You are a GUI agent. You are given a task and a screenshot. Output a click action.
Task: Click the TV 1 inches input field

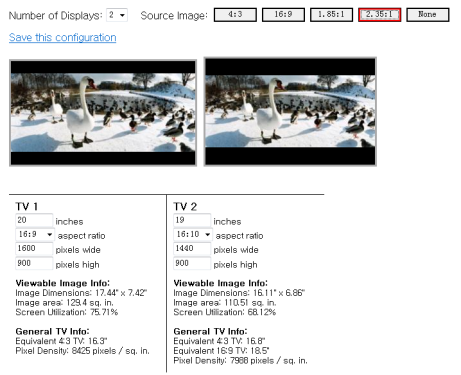point(34,220)
